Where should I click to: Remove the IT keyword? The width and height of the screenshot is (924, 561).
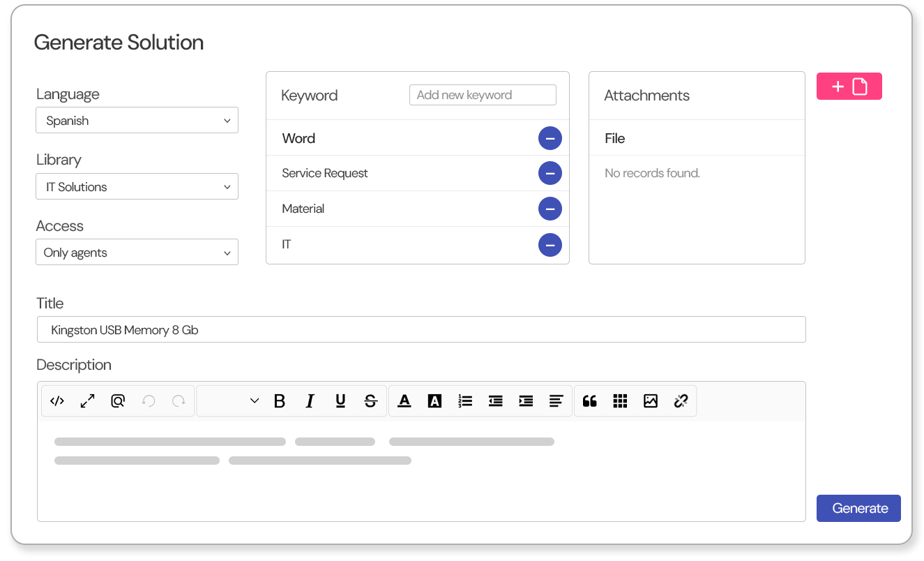(x=550, y=245)
